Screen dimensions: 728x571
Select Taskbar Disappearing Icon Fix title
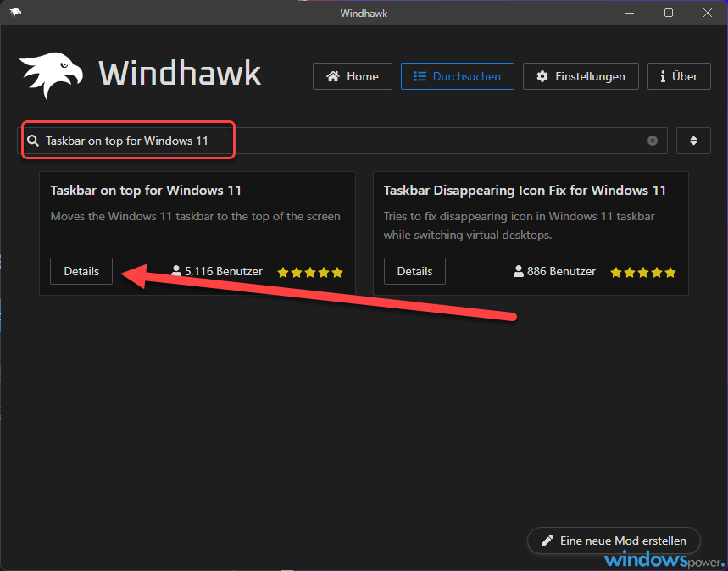525,191
